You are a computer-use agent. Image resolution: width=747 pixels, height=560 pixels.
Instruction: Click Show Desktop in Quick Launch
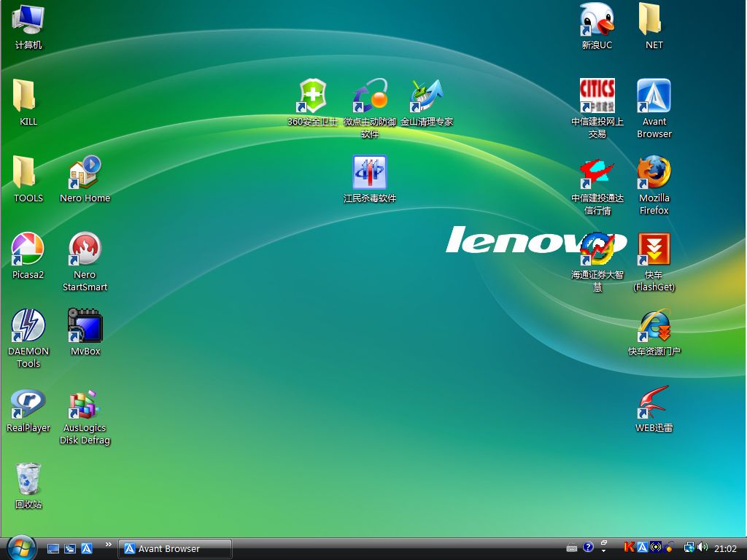[53, 548]
